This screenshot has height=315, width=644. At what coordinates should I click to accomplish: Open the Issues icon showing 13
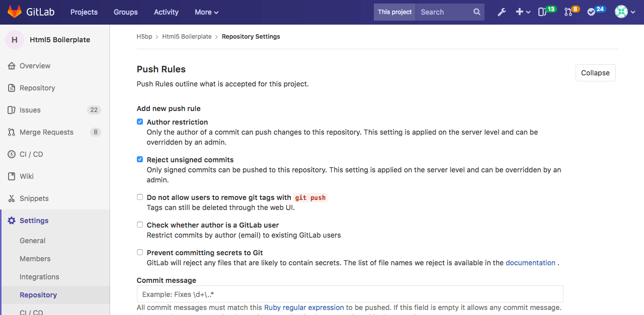[x=545, y=12]
